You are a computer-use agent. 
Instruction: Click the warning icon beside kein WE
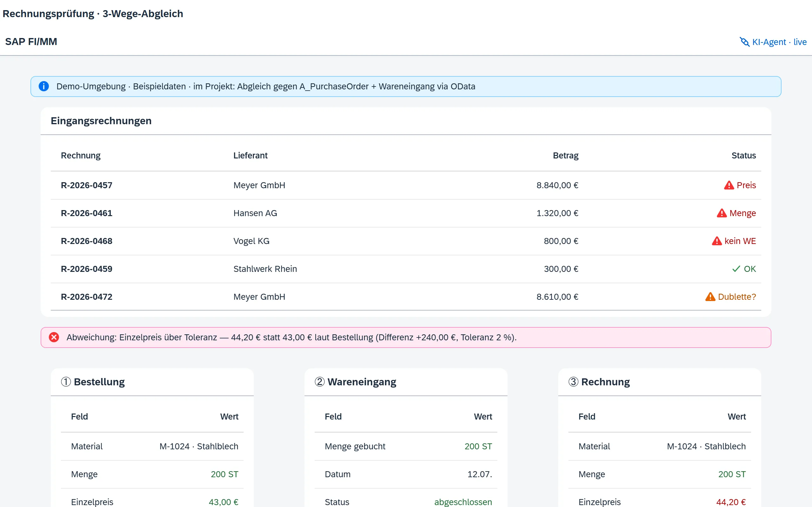717,241
